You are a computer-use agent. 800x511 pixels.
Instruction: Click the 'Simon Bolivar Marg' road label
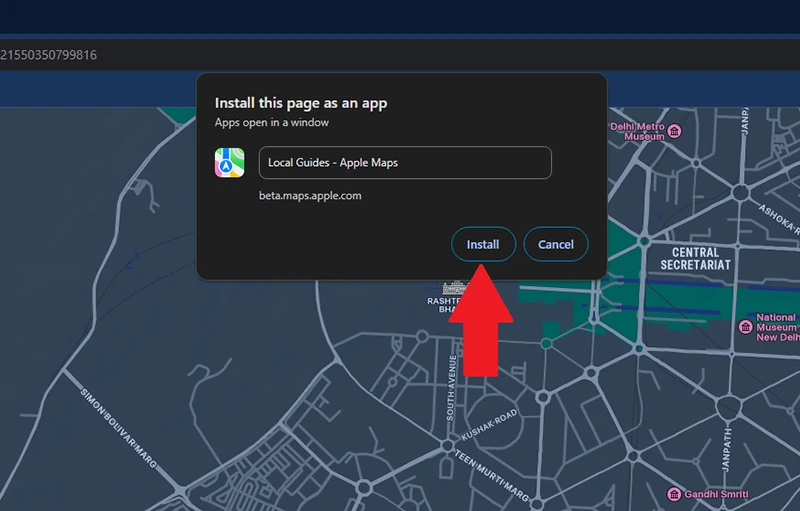(x=118, y=428)
